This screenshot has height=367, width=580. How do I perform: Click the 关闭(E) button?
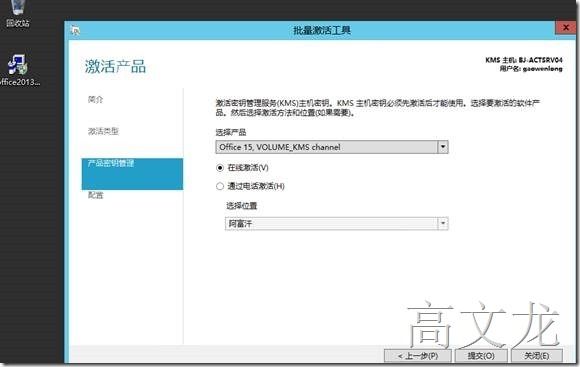click(537, 356)
